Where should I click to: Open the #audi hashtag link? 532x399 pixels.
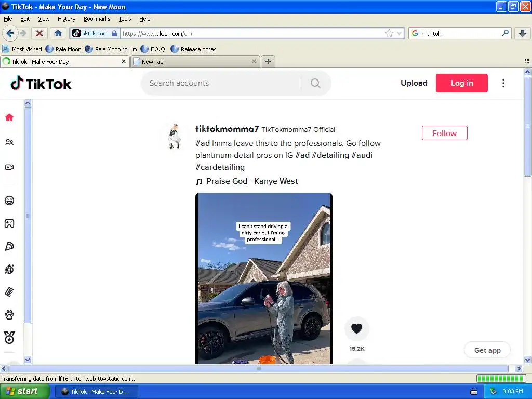(362, 155)
